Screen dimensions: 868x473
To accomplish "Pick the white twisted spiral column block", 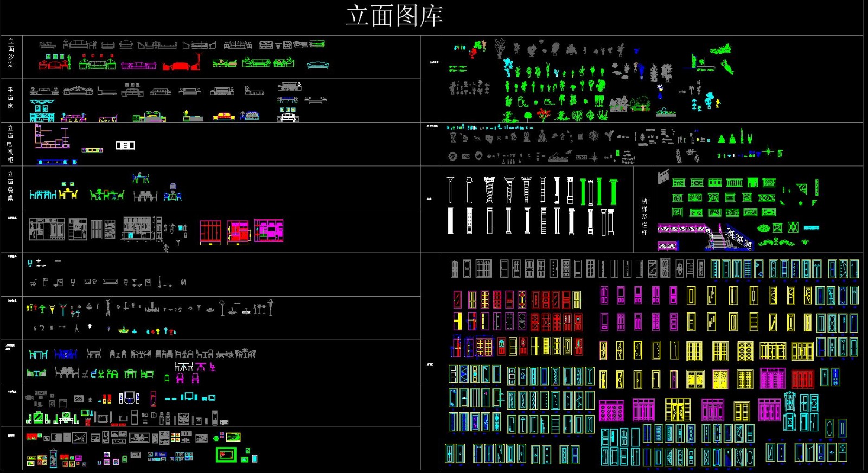I will [489, 189].
